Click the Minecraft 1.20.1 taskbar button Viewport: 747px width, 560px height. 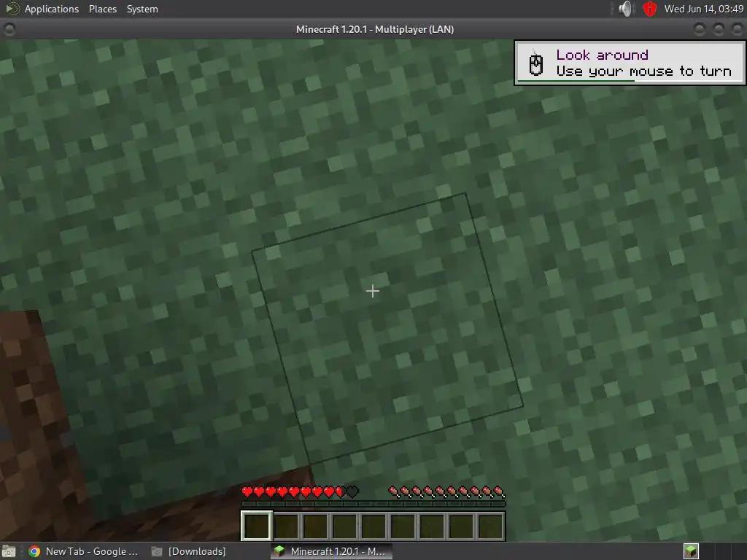[x=332, y=551]
